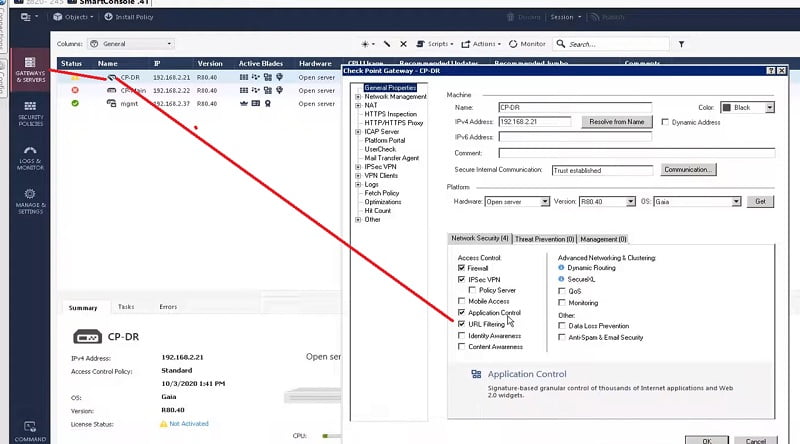Click the help question mark in dialog title
Image resolution: width=800 pixels, height=444 pixels.
tap(771, 70)
